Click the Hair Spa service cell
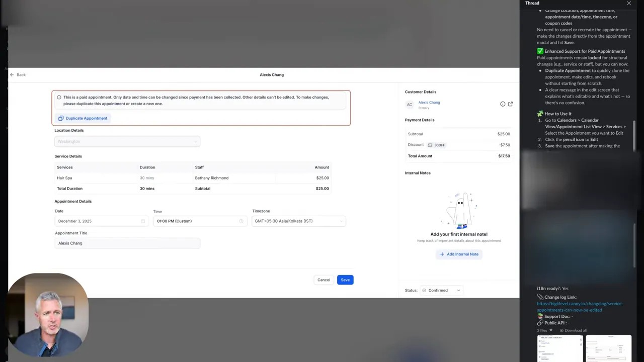Image resolution: width=644 pixels, height=362 pixels. coord(64,178)
